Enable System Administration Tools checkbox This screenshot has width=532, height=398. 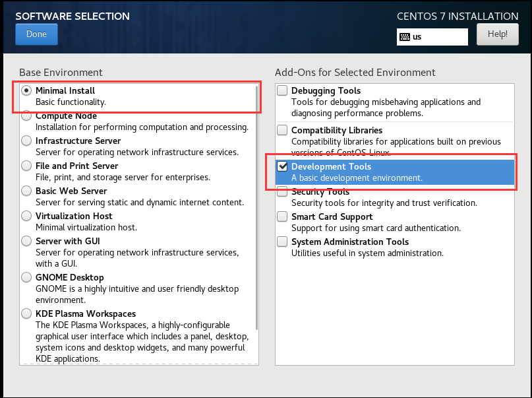point(282,242)
